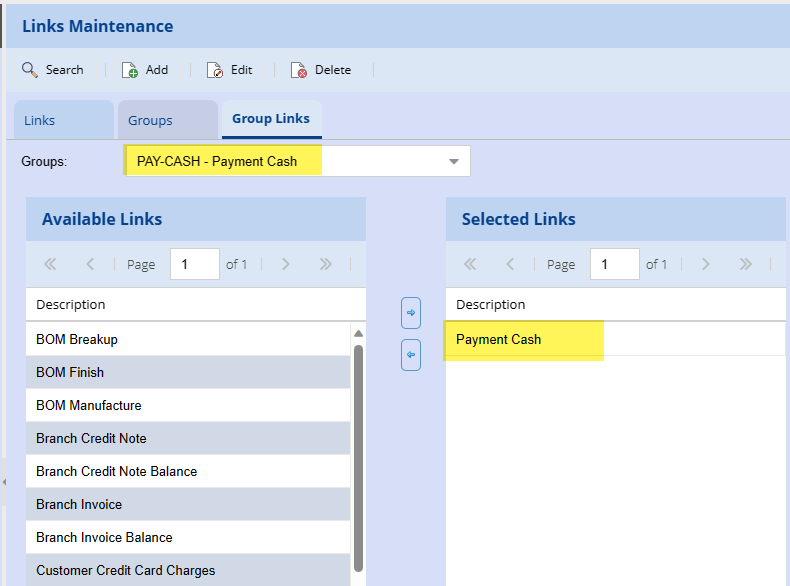Switch to the Links tab

click(40, 120)
